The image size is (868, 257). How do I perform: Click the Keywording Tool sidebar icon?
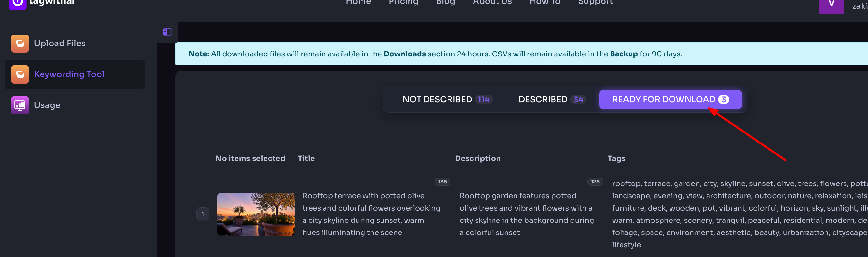pyautogui.click(x=20, y=74)
